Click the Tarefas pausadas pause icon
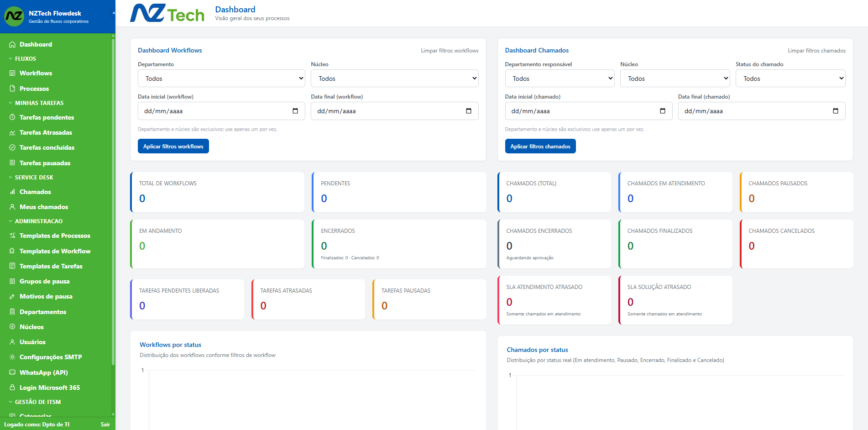The height and width of the screenshot is (430, 868). (x=12, y=163)
